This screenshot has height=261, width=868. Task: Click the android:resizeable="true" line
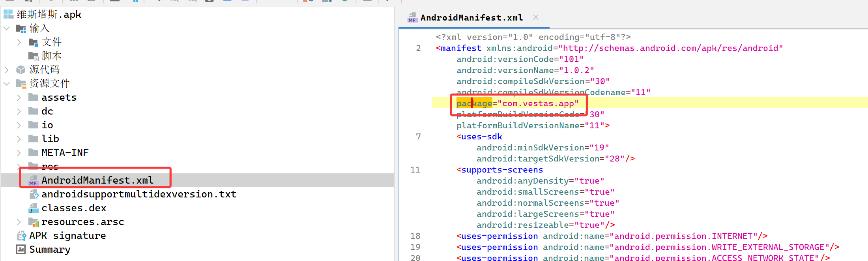point(546,225)
